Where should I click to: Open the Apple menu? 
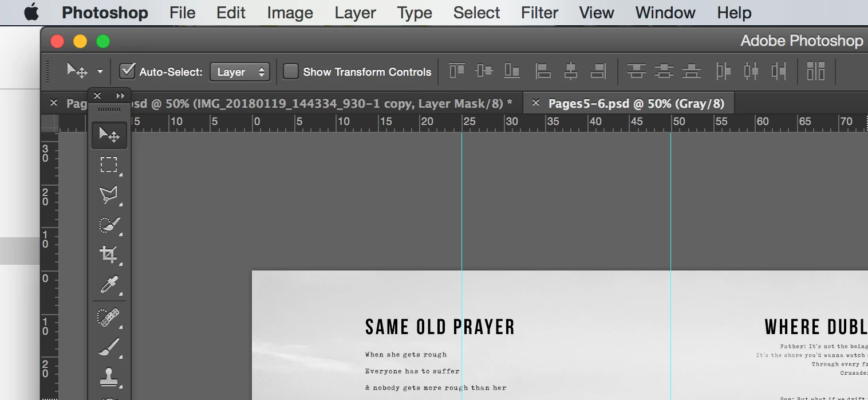click(31, 12)
